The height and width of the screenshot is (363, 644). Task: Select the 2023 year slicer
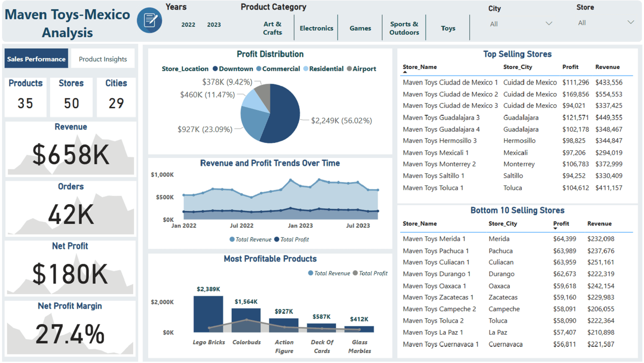click(214, 25)
